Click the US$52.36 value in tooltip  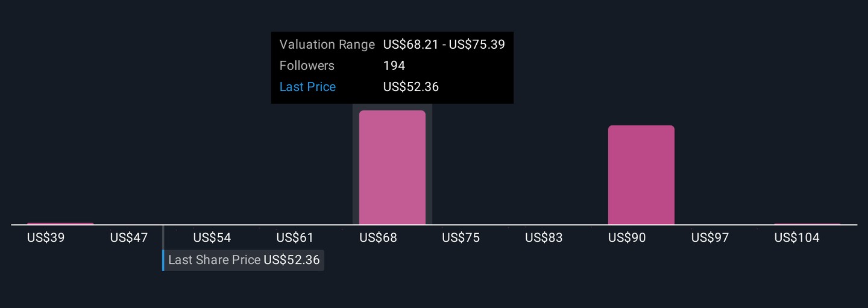coord(411,87)
